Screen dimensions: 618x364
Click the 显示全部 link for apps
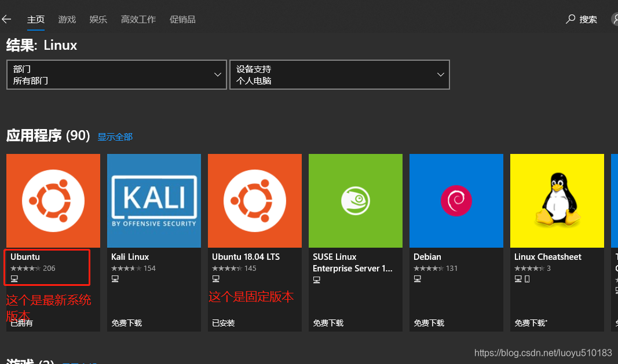115,137
